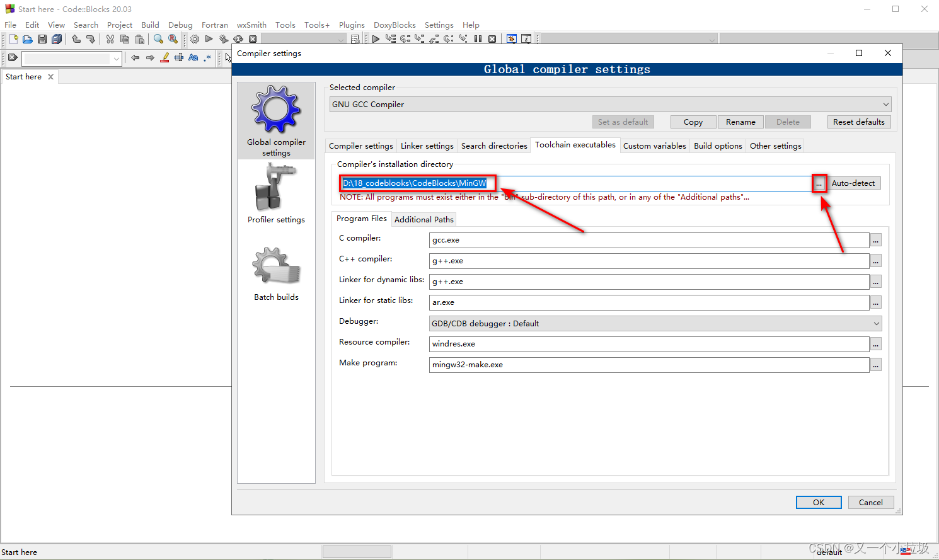Click the Reset defaults button
Screen dimensions: 939x560
pyautogui.click(x=859, y=122)
